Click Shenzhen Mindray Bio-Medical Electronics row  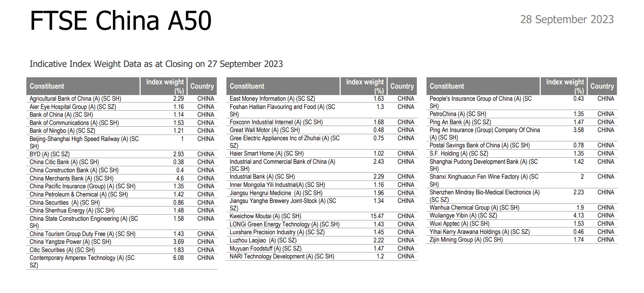522,196
